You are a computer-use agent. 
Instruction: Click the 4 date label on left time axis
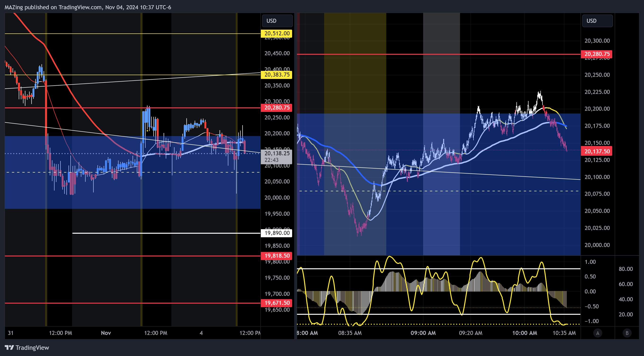click(201, 333)
